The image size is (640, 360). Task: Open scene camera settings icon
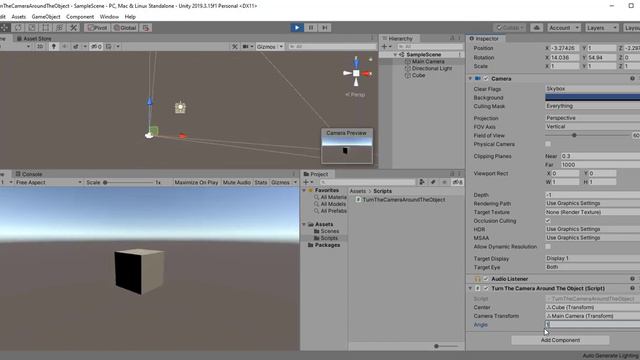pos(246,47)
